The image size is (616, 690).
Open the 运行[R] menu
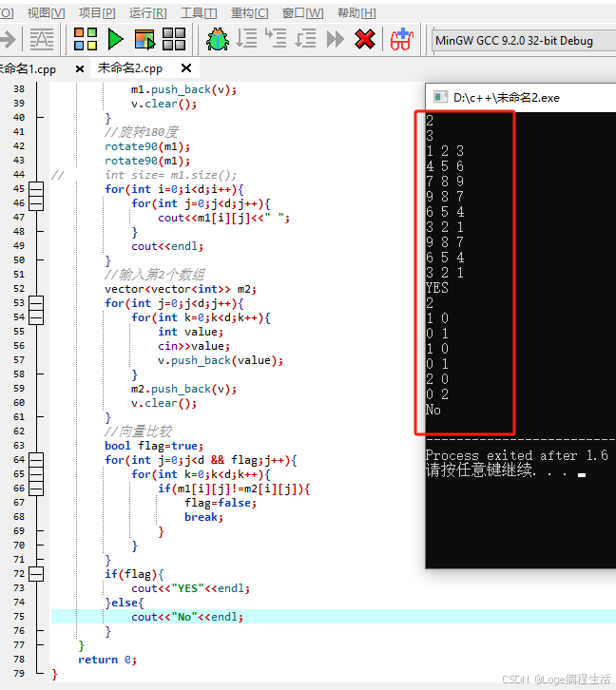(x=148, y=13)
